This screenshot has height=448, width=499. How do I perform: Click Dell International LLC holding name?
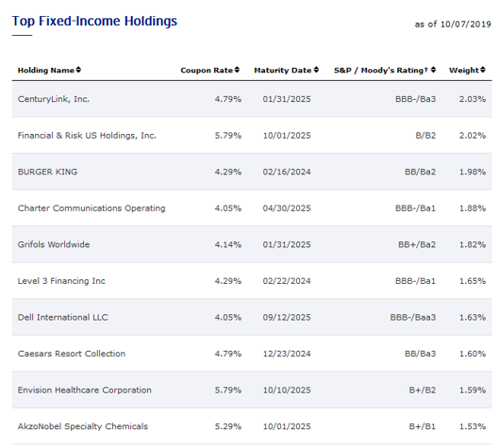[62, 317]
